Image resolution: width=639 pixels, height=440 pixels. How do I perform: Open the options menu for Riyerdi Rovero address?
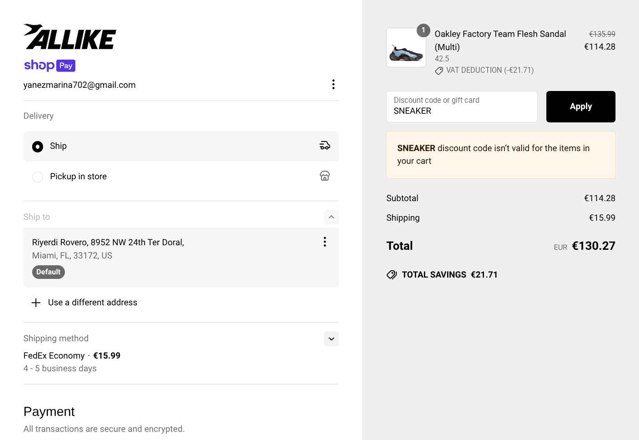(x=325, y=242)
